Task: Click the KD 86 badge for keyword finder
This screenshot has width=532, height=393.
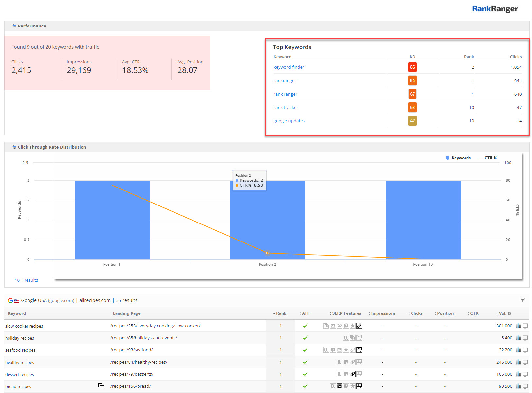Action: [412, 67]
